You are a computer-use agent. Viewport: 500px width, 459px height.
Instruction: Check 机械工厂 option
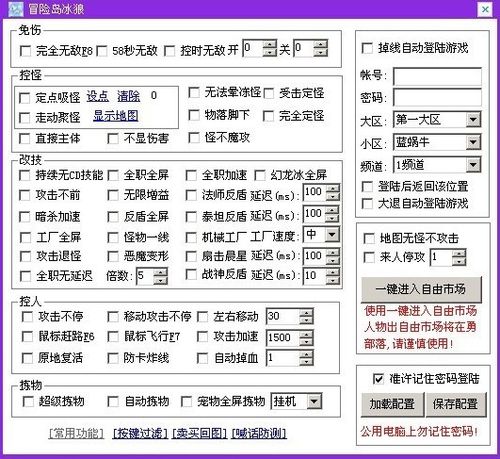(x=191, y=237)
